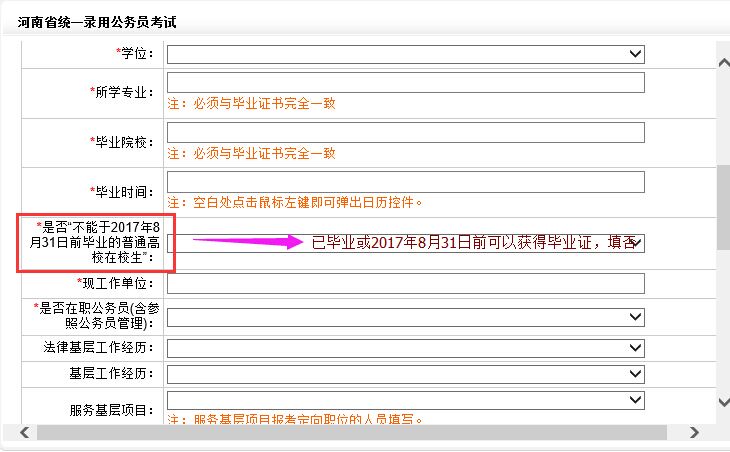The image size is (730, 452).
Task: Click the 毕业院校 text box
Action: tap(405, 132)
